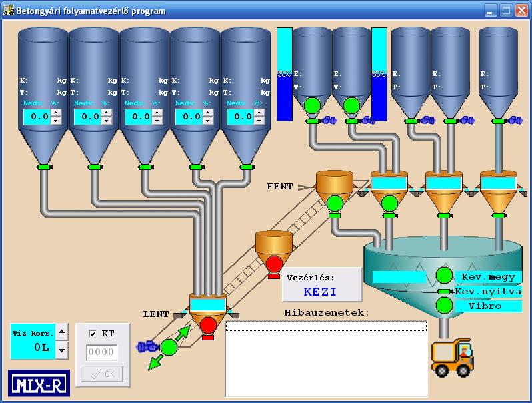
Task: Open the green valve under the fifth aggregate silo
Action: [x=247, y=167]
